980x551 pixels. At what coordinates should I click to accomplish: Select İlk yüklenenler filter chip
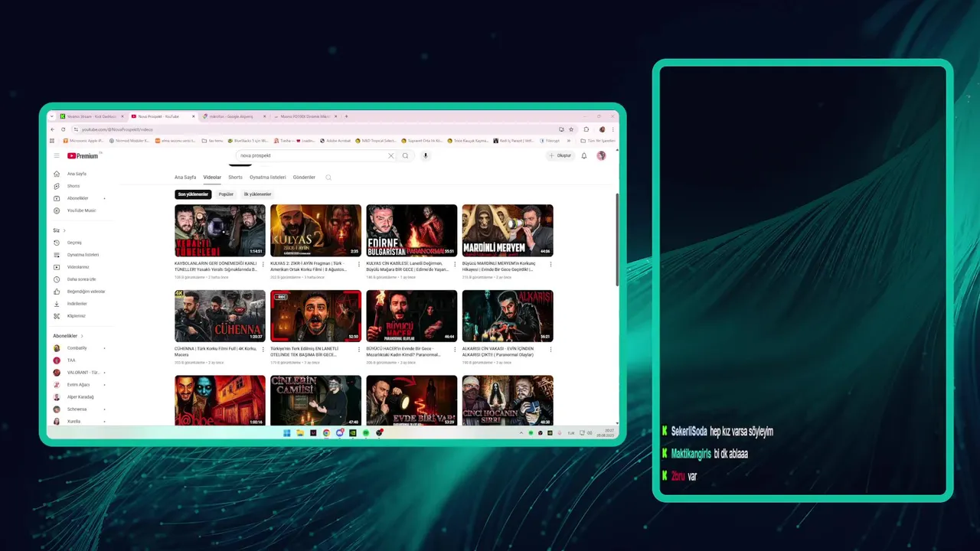257,194
